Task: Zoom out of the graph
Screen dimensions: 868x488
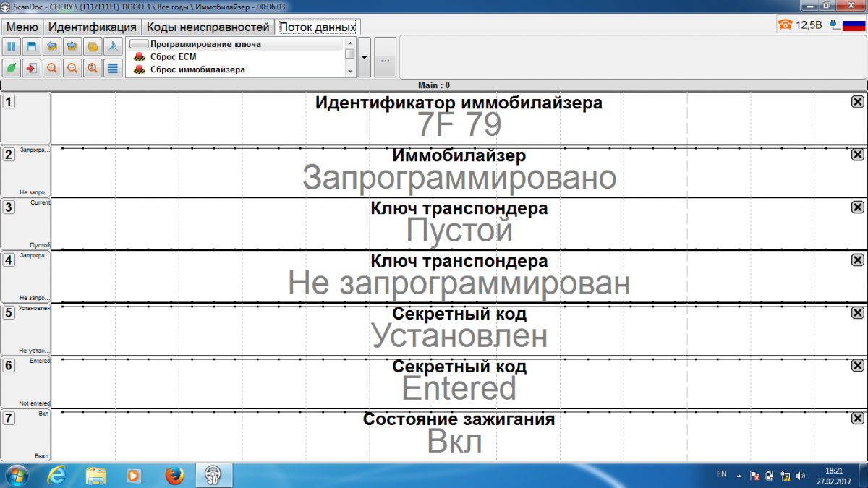Action: tap(72, 68)
